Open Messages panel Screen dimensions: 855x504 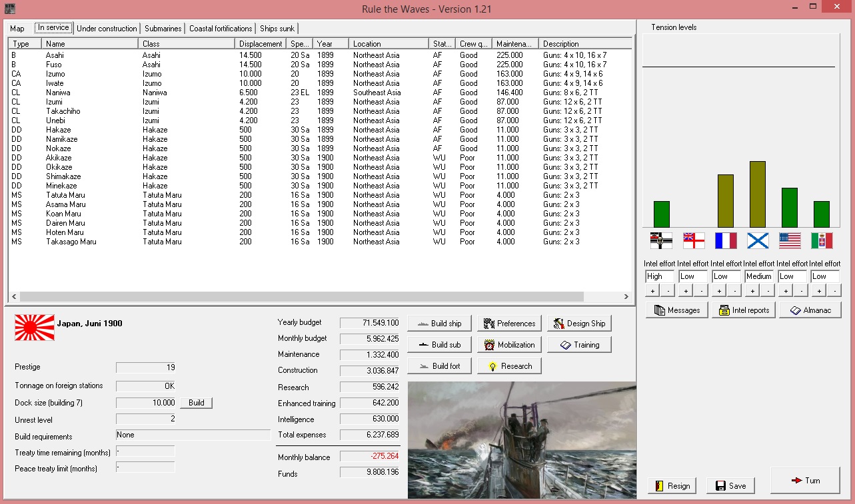(x=677, y=310)
